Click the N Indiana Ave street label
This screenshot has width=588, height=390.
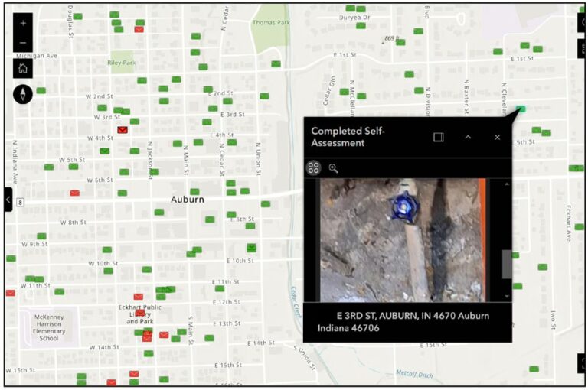point(15,161)
